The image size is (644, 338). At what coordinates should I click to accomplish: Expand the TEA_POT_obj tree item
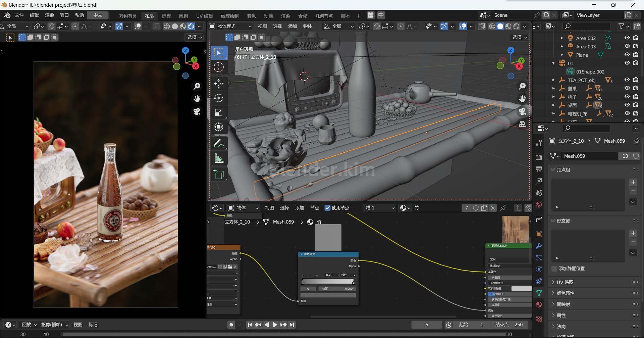(x=553, y=80)
